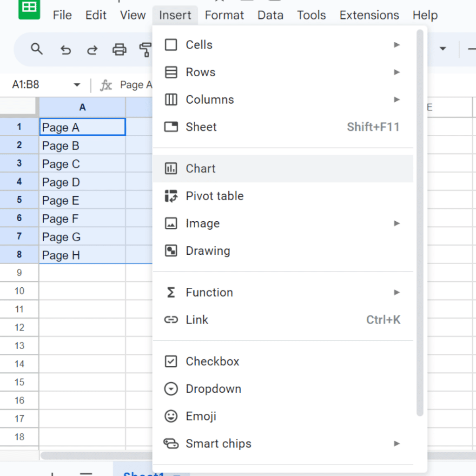476x476 pixels.
Task: Choose Pivot table menu entry
Action: click(283, 196)
